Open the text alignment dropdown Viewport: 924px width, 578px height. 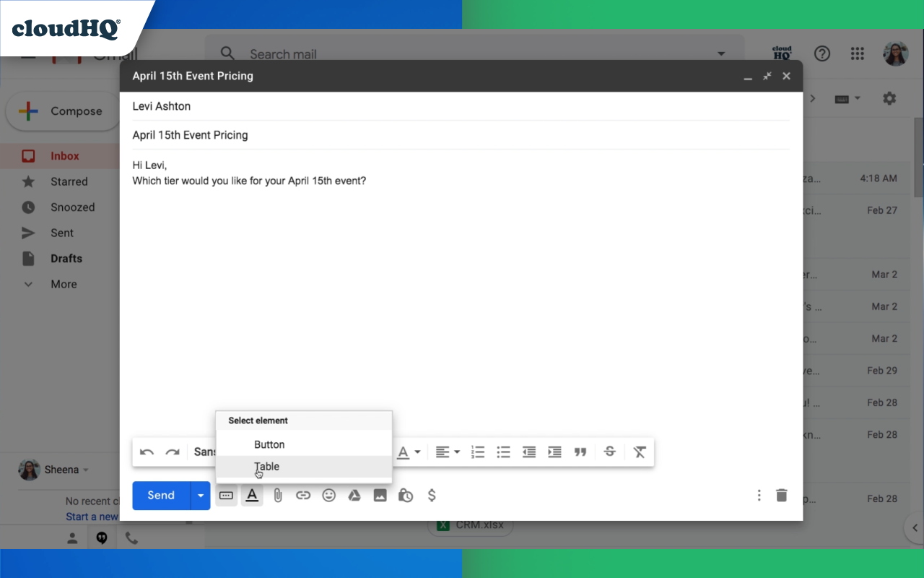pyautogui.click(x=448, y=452)
